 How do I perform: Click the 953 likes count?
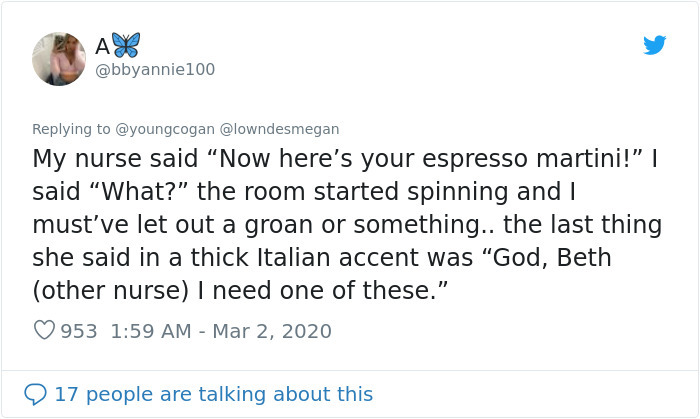coord(79,331)
